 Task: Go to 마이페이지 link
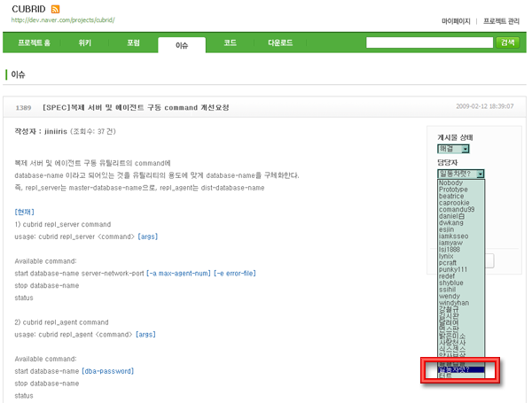456,21
